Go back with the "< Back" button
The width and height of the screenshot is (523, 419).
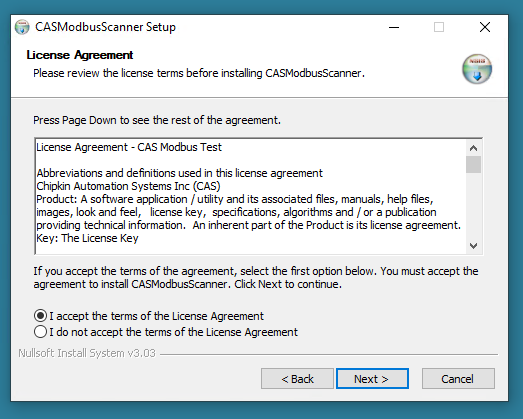click(297, 379)
